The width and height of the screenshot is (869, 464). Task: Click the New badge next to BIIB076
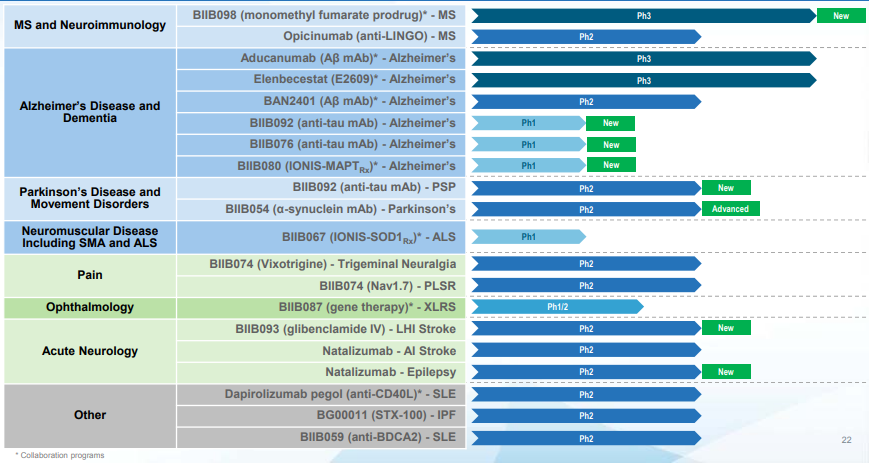[x=611, y=145]
